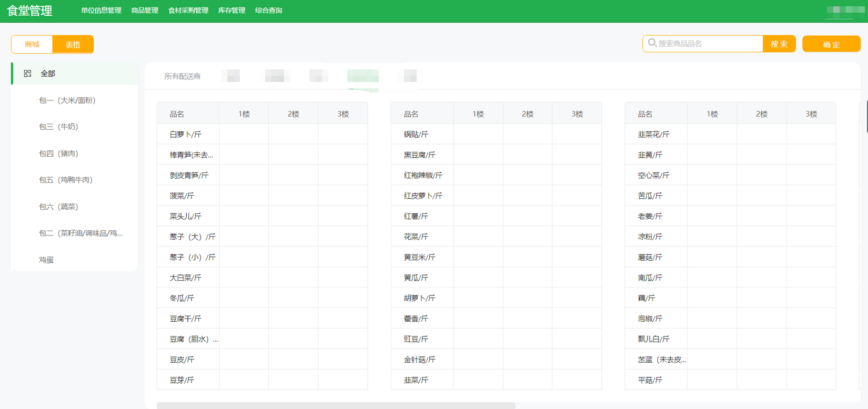Focus the 搜索商品品名 input field
The image size is (868, 409).
708,44
